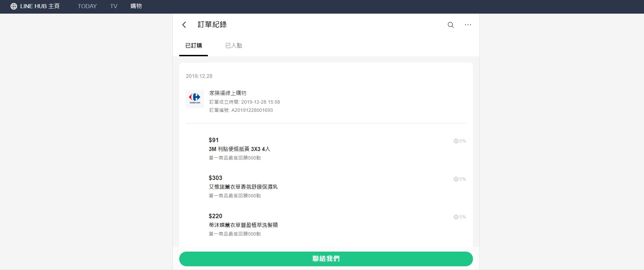Select the 蒂沐蝶薰衣草豐盈植萃洗髮精 item
The height and width of the screenshot is (270, 644).
243,225
